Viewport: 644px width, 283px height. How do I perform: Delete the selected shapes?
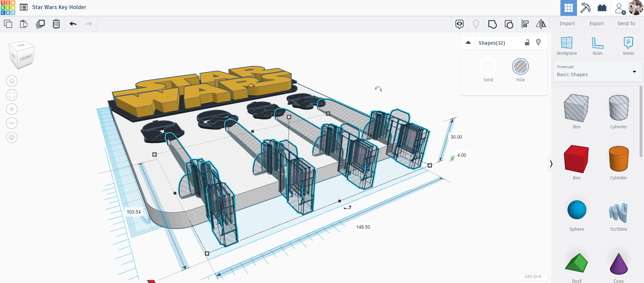coord(56,24)
